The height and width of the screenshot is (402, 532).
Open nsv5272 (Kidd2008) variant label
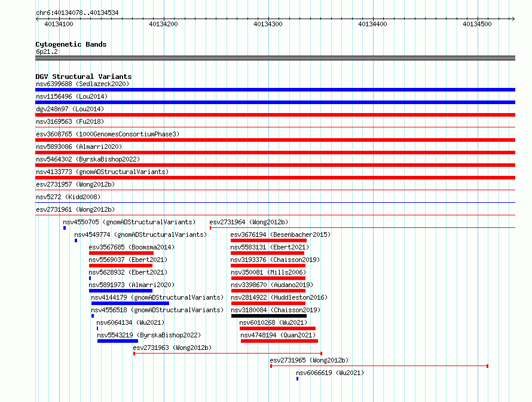click(x=68, y=197)
